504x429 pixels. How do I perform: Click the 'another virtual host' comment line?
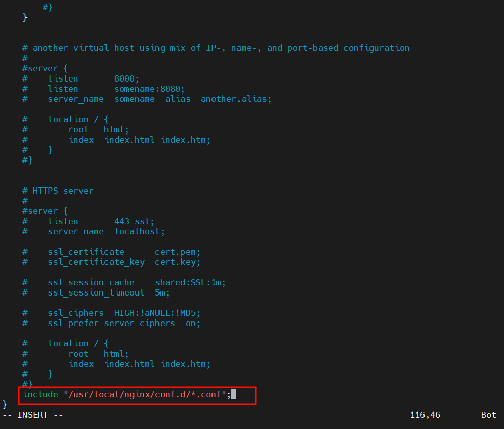pyautogui.click(x=216, y=48)
